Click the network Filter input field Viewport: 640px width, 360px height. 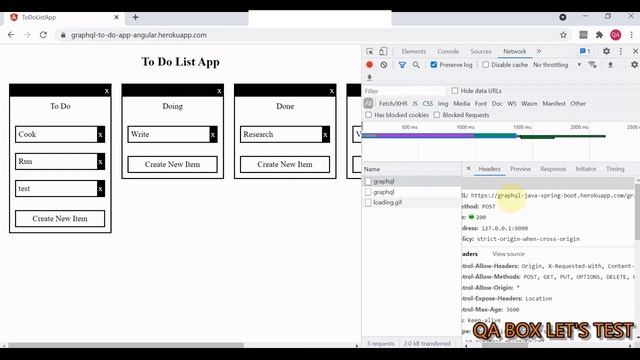pyautogui.click(x=403, y=91)
